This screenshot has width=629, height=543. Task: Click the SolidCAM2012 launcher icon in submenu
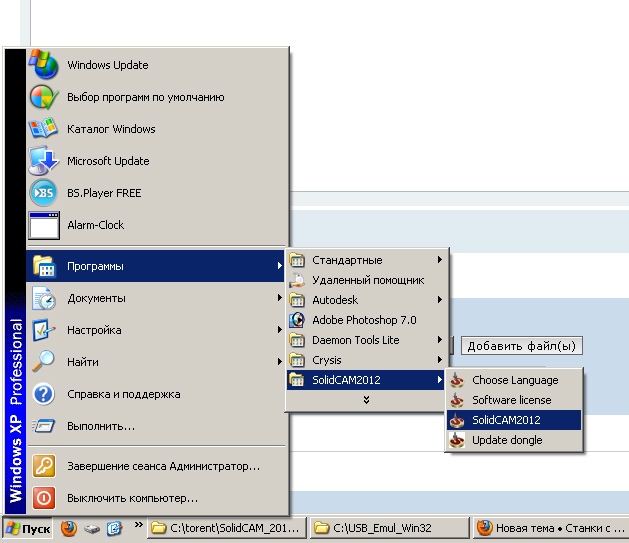click(x=457, y=420)
